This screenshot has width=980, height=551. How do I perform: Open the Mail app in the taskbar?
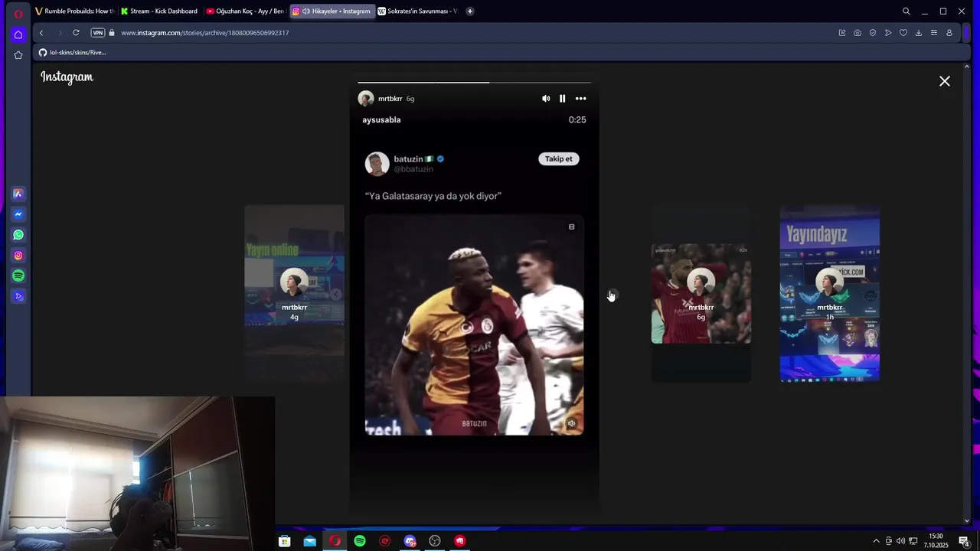(309, 541)
